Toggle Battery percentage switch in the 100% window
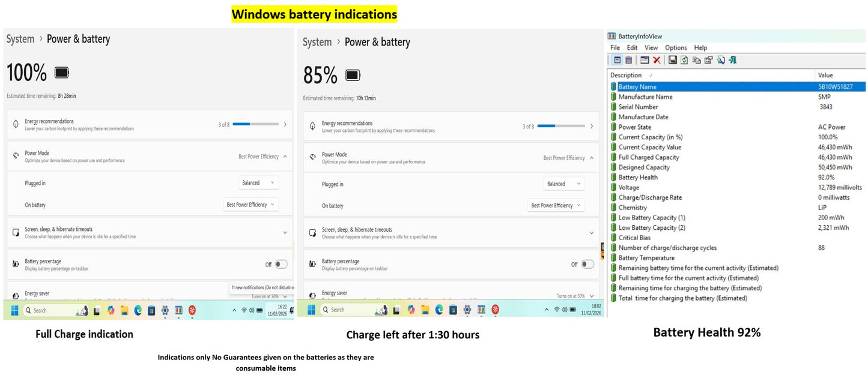 point(281,264)
